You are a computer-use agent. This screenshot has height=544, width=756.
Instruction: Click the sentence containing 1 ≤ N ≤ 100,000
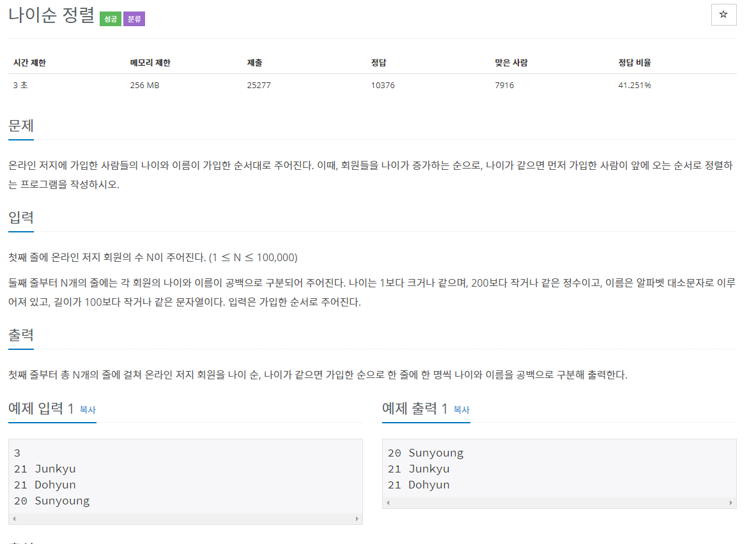[153, 257]
